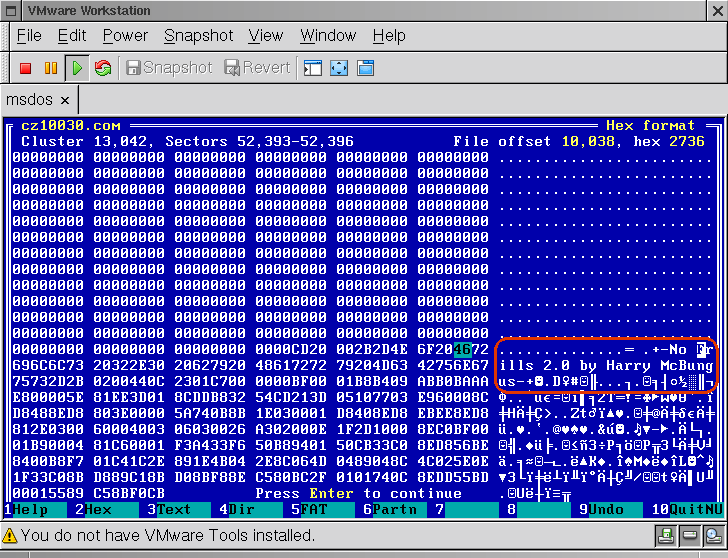Click the hard disk status icon
Viewport: 728px width, 558px height.
689,536
